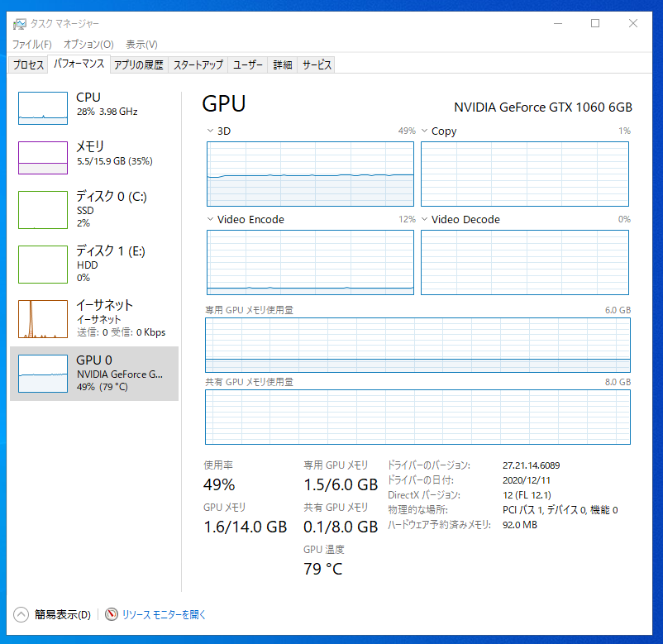Click the 専用 GPU メモリ使用量 graph

[x=417, y=345]
